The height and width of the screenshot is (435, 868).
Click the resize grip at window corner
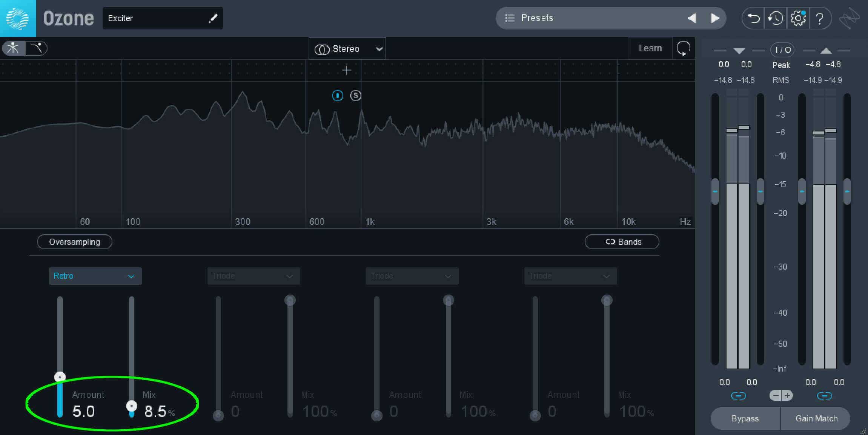point(863,430)
